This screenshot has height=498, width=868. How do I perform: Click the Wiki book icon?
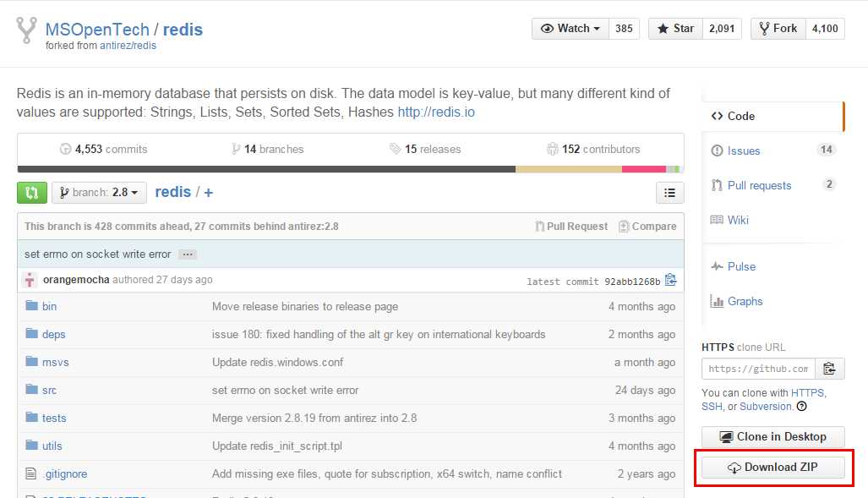tap(717, 220)
